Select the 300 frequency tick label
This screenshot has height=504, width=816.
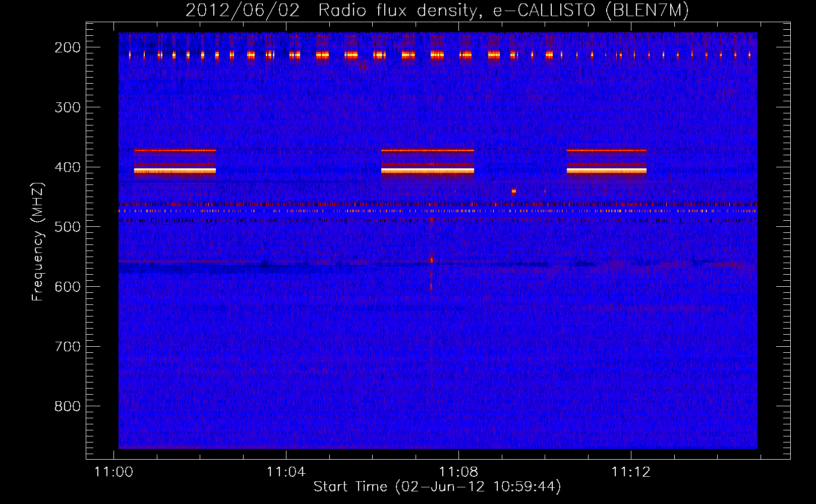[x=67, y=107]
